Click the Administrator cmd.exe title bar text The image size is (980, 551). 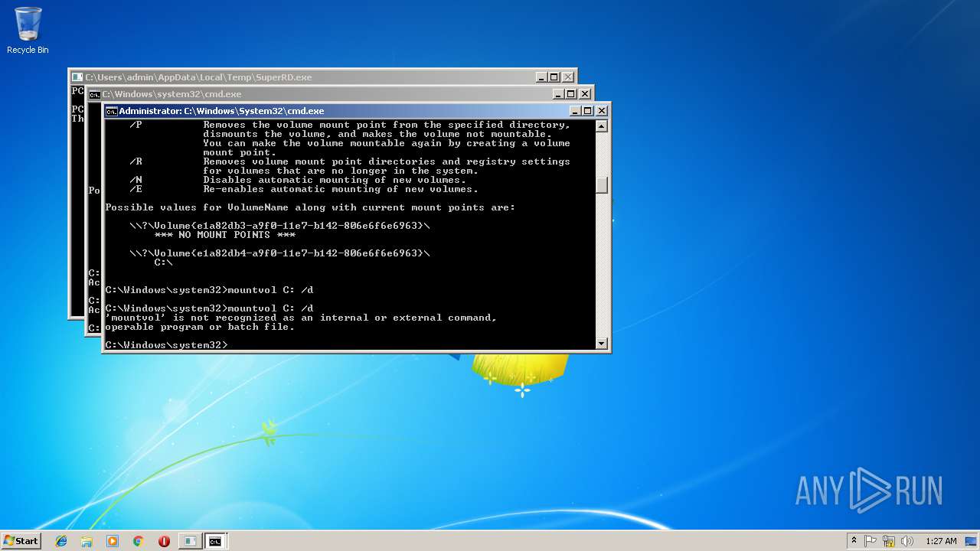(x=221, y=111)
